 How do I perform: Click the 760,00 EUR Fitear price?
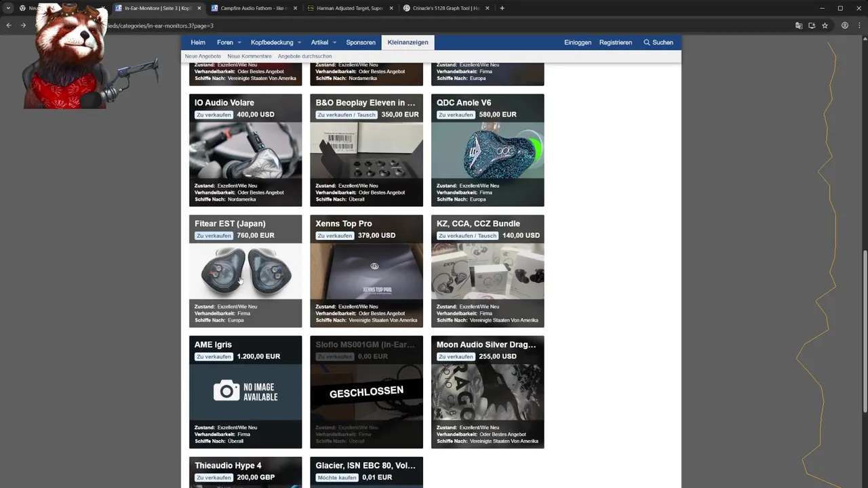point(256,235)
